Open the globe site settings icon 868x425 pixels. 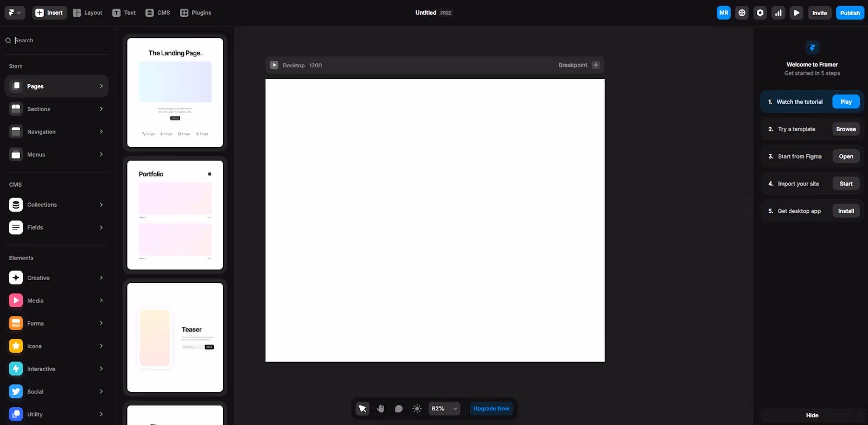coord(742,12)
